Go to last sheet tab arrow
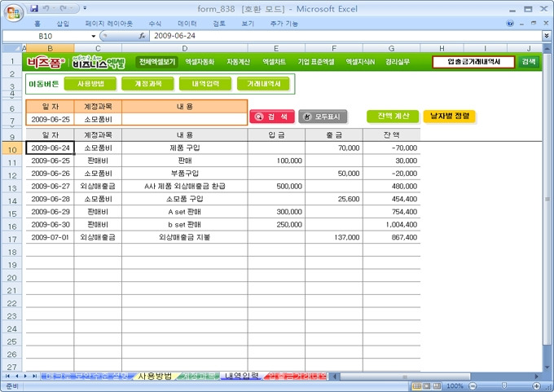The height and width of the screenshot is (392, 554). 34,376
